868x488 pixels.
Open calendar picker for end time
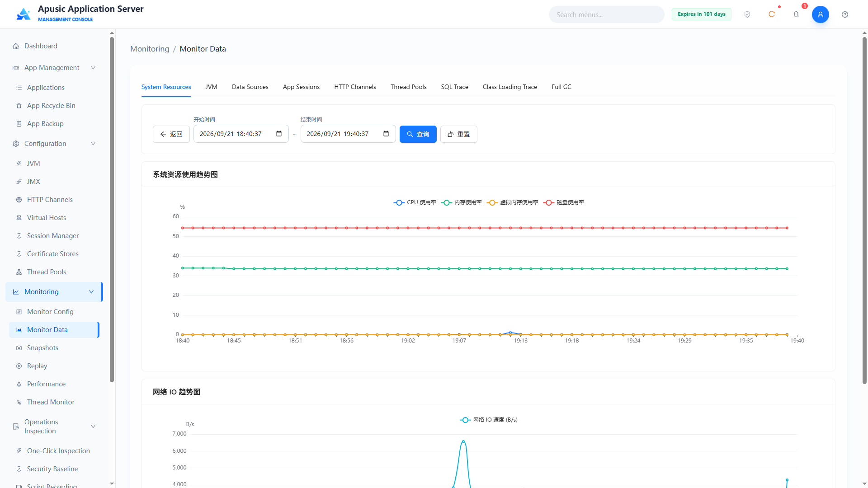coord(386,134)
